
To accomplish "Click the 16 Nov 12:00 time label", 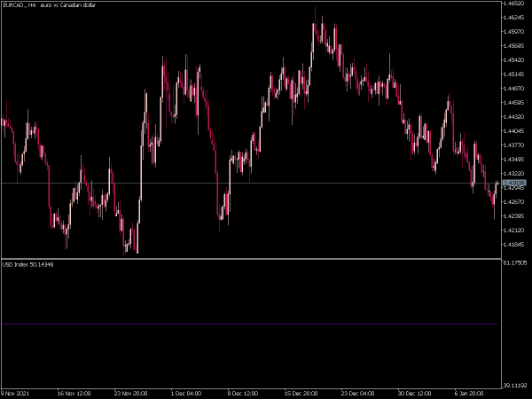I will [74, 394].
